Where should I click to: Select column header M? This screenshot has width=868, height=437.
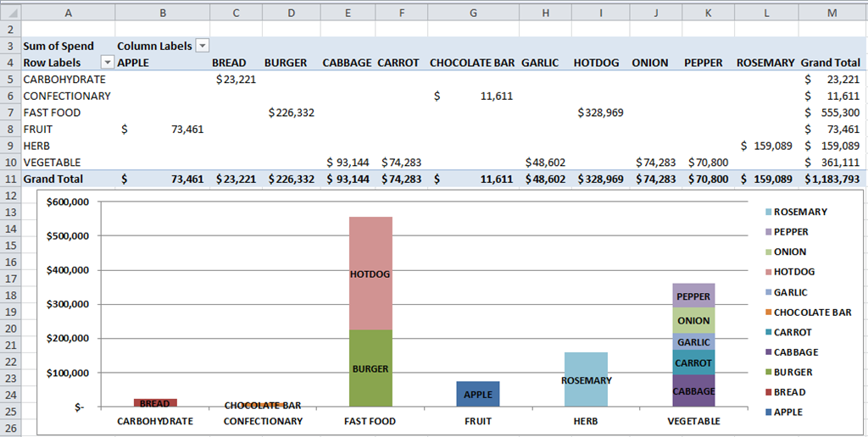pyautogui.click(x=832, y=13)
